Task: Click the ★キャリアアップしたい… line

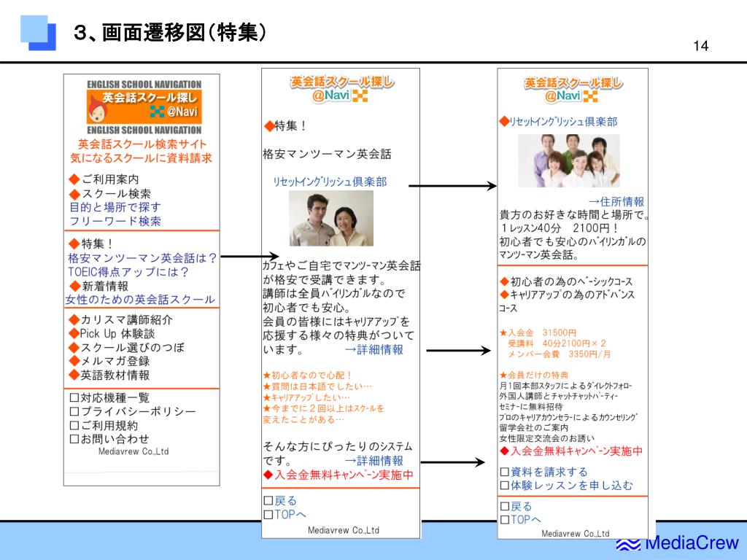Action: pos(306,397)
